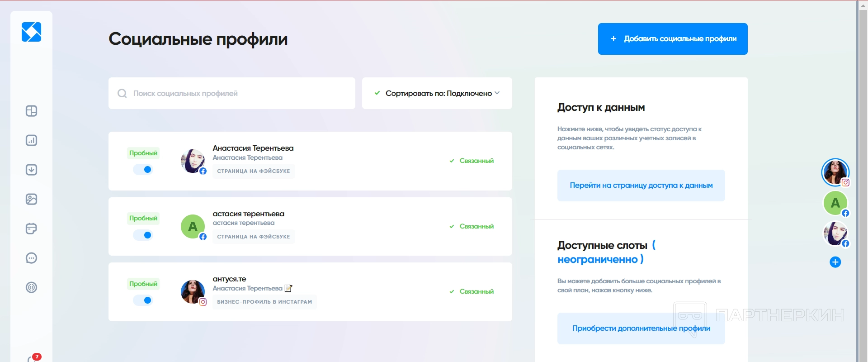Click the search field 'Поиск социальных профилей'
Viewport: 868px width, 362px height.
coord(232,93)
